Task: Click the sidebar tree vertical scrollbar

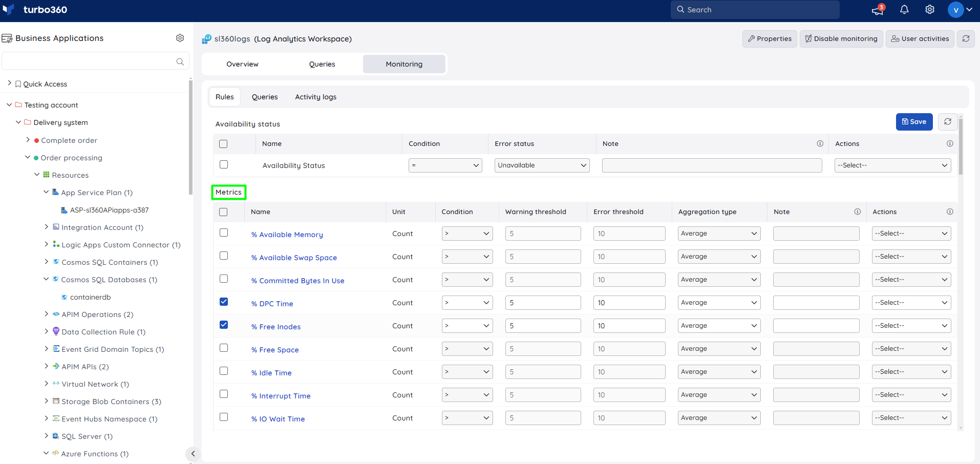Action: pyautogui.click(x=191, y=138)
